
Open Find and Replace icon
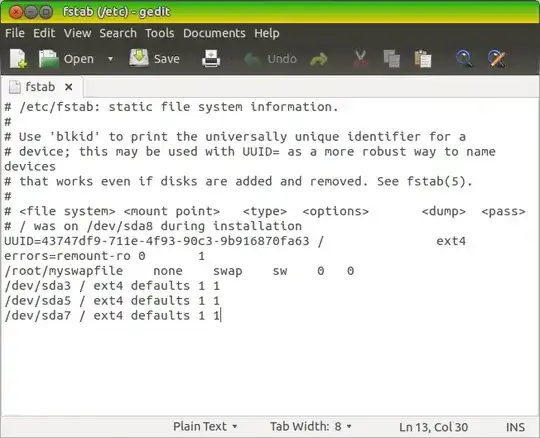[497, 59]
